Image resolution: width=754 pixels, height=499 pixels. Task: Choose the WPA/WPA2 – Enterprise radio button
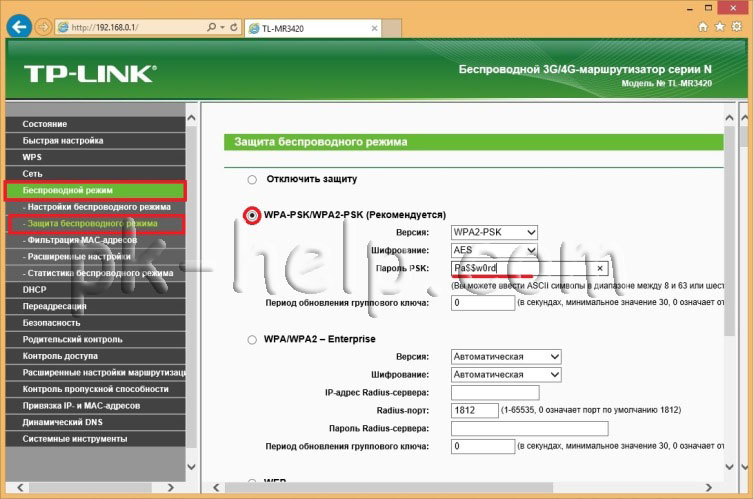coord(252,339)
